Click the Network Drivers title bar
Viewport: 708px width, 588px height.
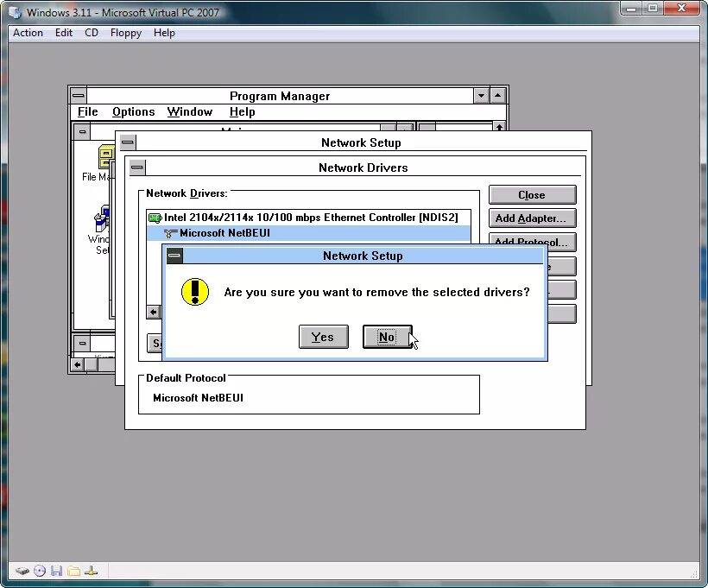click(363, 168)
